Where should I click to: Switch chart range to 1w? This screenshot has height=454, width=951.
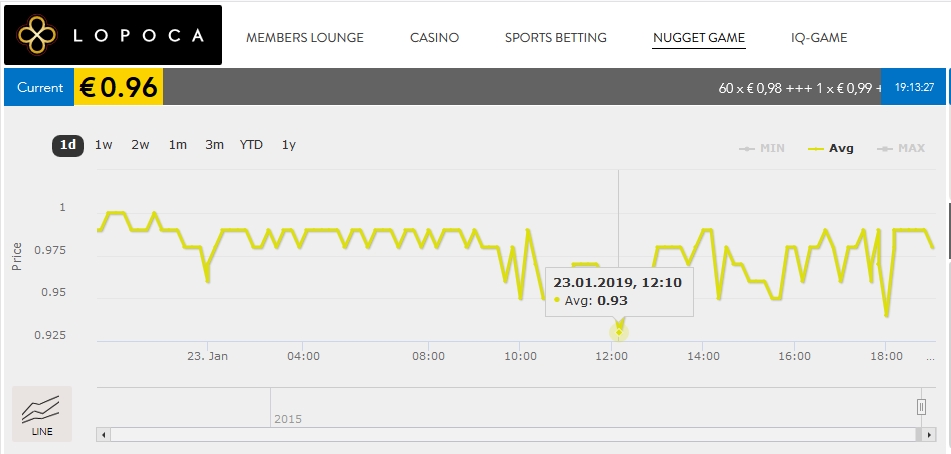point(104,145)
